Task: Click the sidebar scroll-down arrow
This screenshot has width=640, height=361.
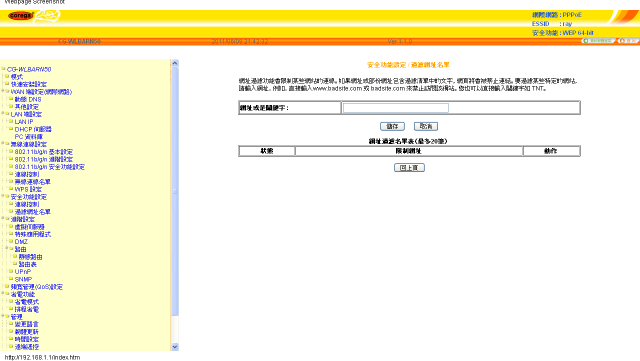Action: point(175,347)
